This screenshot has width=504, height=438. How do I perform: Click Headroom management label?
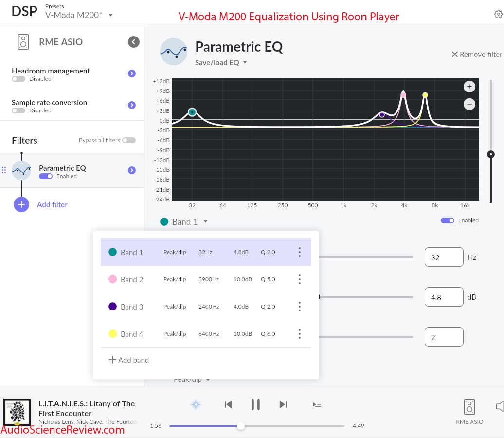51,71
